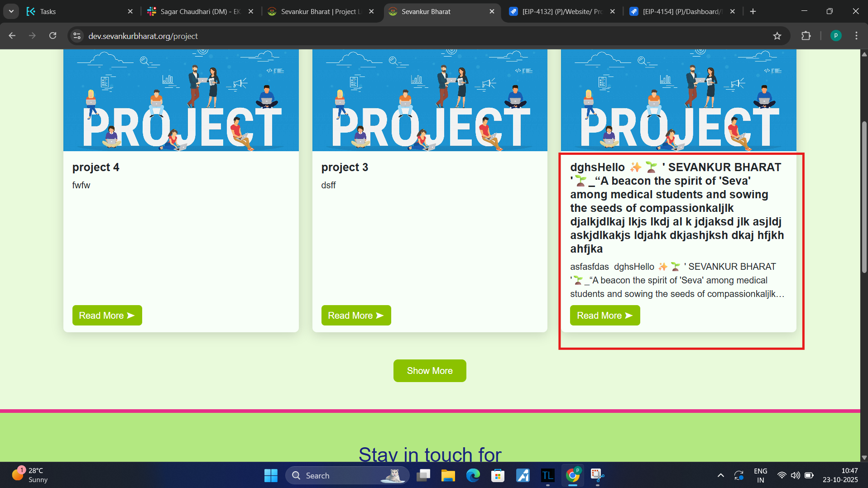Bookmark this page with the star icon

point(777,36)
